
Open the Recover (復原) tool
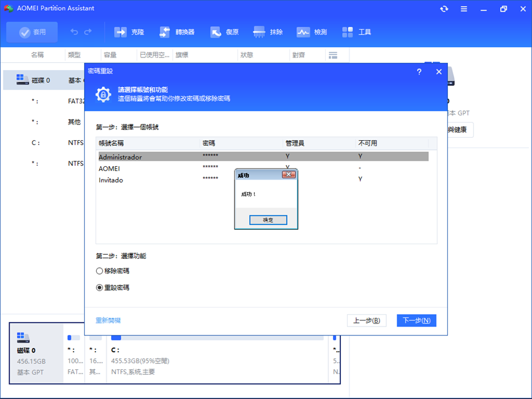(224, 32)
